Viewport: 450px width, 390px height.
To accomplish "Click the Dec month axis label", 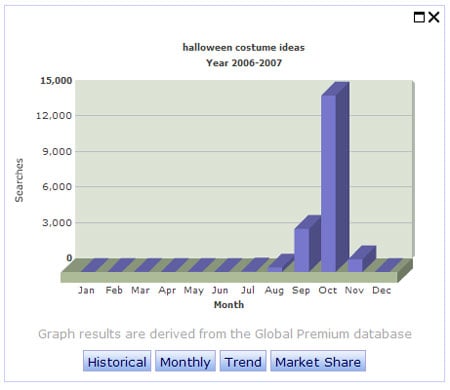I will click(381, 290).
